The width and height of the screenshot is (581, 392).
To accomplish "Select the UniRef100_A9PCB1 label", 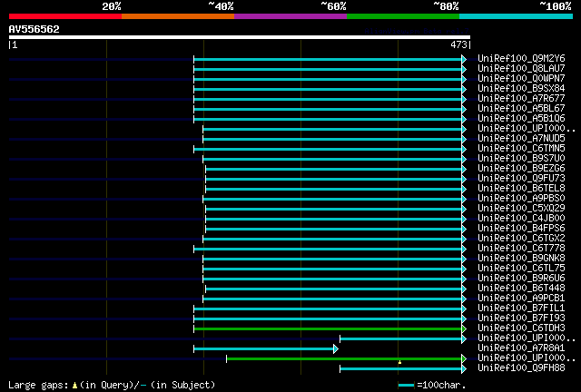I will click(521, 299).
